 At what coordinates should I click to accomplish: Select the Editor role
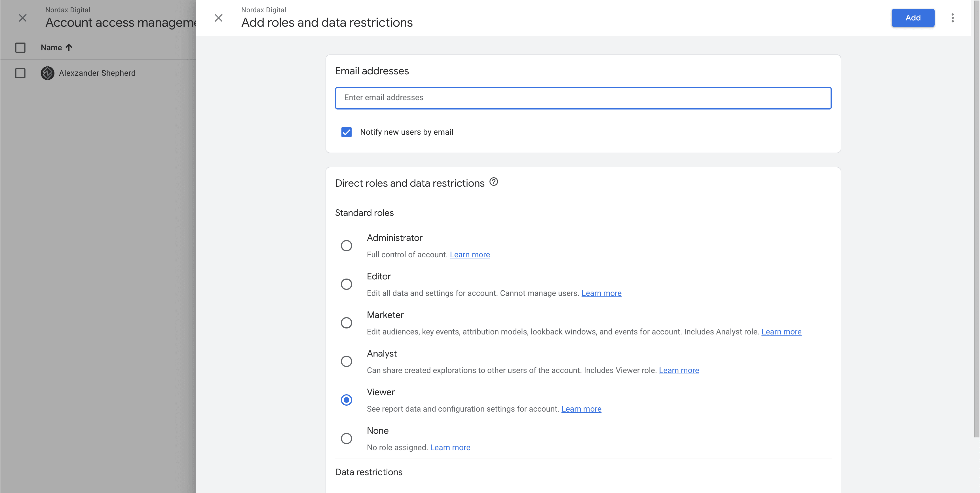tap(347, 284)
